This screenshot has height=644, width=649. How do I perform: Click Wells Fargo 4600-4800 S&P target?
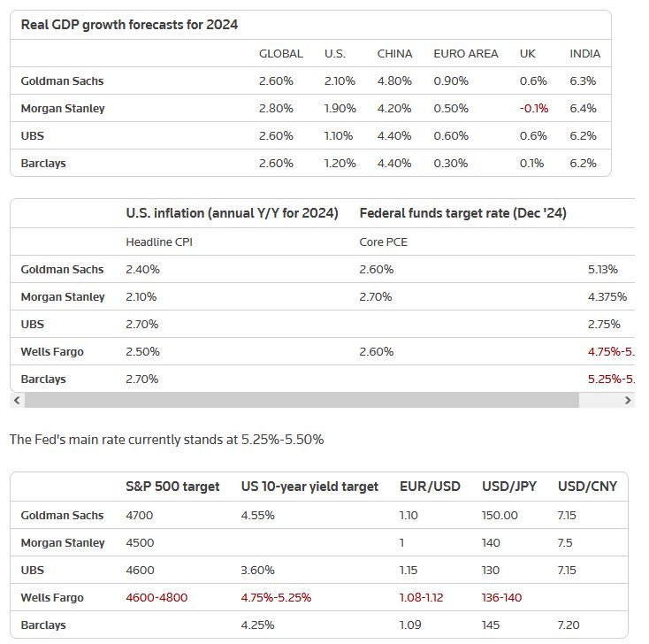(x=157, y=598)
